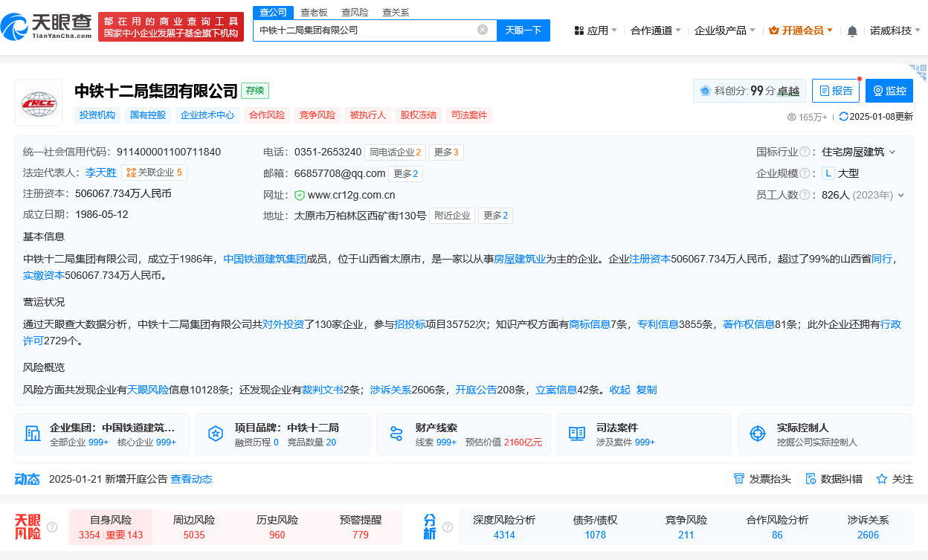Open legal representative 李天胜 link

(x=101, y=173)
